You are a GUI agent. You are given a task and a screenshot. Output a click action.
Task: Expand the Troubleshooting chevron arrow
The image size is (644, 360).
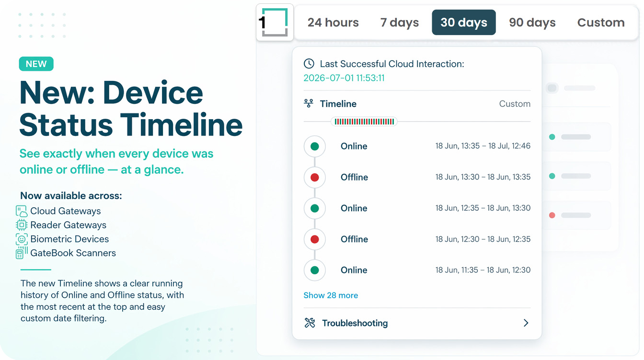(x=526, y=323)
